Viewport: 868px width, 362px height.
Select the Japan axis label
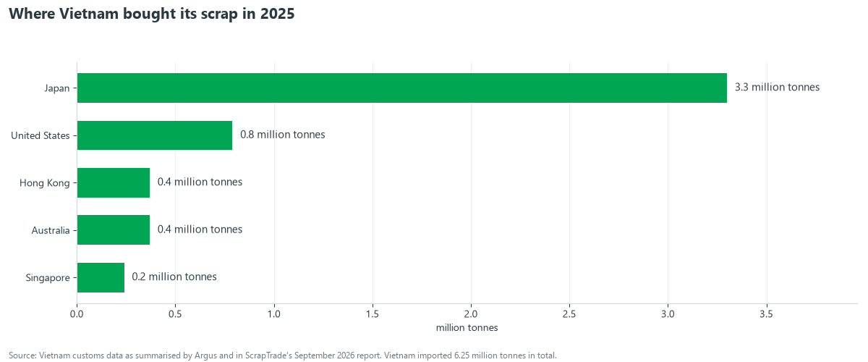click(x=57, y=88)
